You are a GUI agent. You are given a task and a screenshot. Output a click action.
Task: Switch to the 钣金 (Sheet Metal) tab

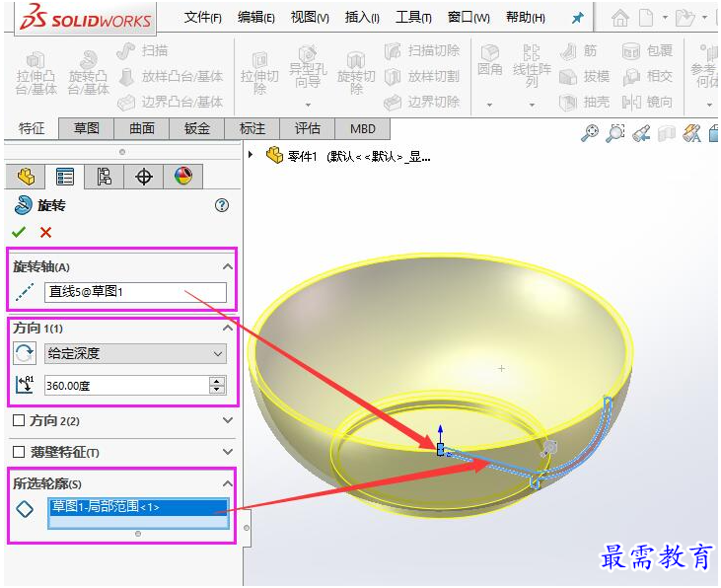197,128
